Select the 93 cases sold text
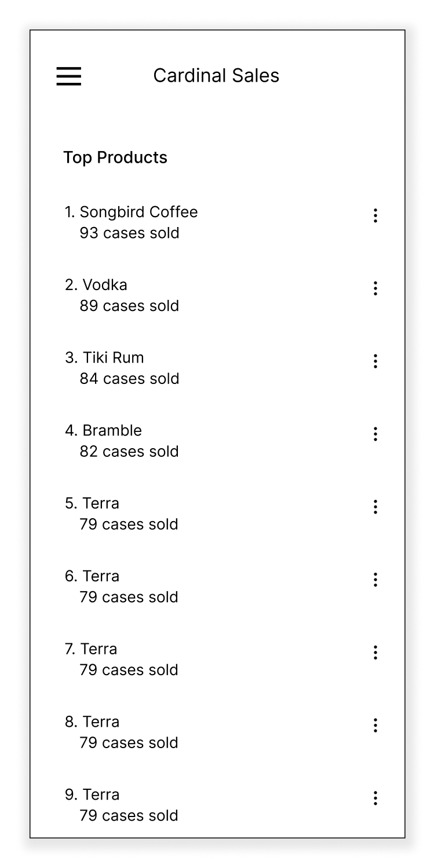434x868 pixels. pos(129,233)
